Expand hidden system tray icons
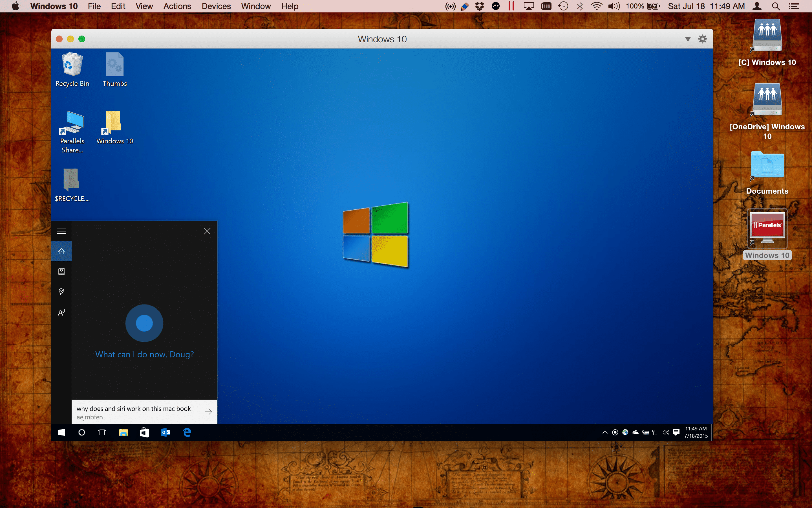Image resolution: width=812 pixels, height=508 pixels. 605,432
